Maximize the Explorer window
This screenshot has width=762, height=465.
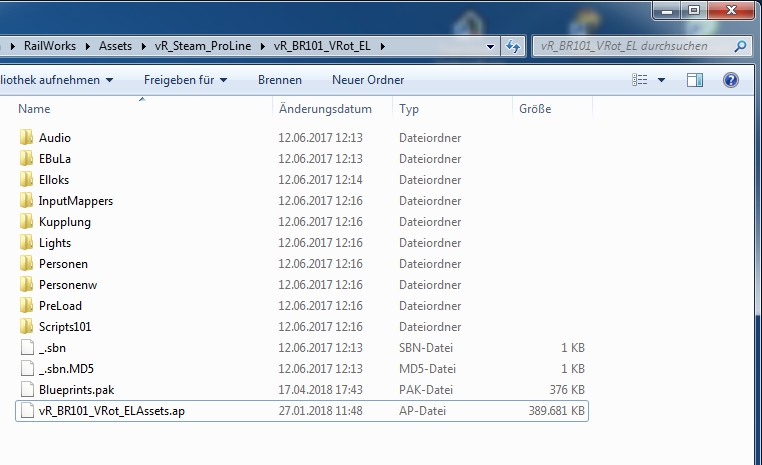(694, 10)
